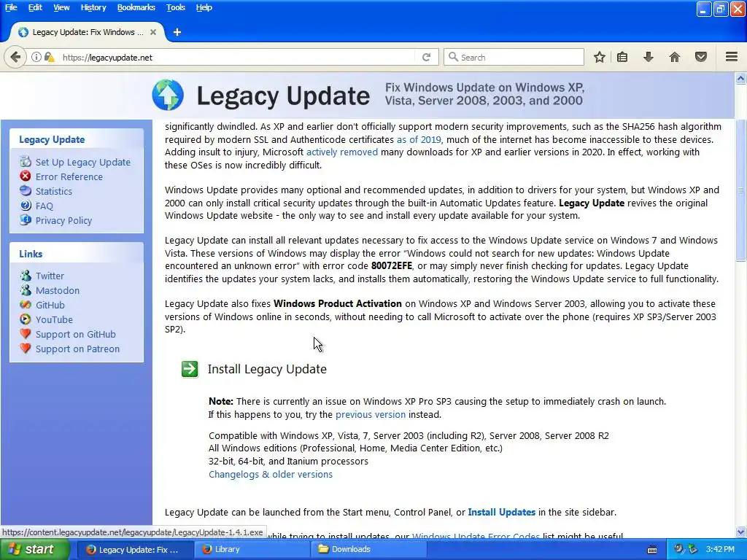Click the Install Updates link

(x=502, y=513)
